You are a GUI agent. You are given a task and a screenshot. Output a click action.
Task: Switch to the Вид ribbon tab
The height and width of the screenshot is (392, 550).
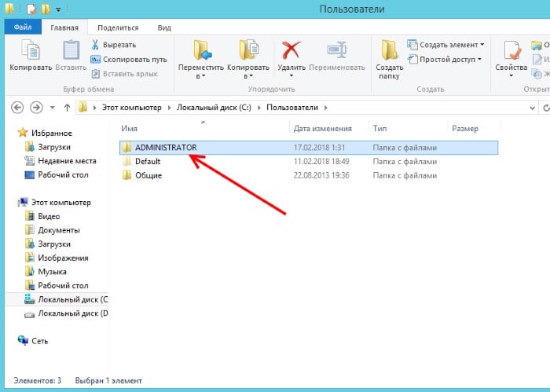(x=164, y=27)
